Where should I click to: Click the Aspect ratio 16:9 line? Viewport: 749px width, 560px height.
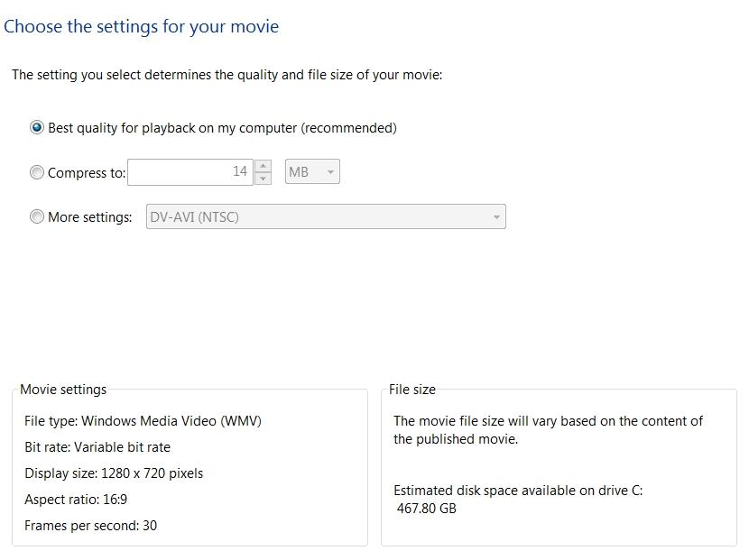76,500
